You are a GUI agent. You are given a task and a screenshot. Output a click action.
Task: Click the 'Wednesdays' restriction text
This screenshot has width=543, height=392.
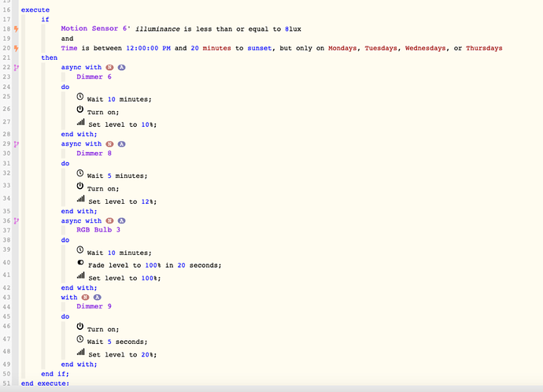tap(426, 48)
